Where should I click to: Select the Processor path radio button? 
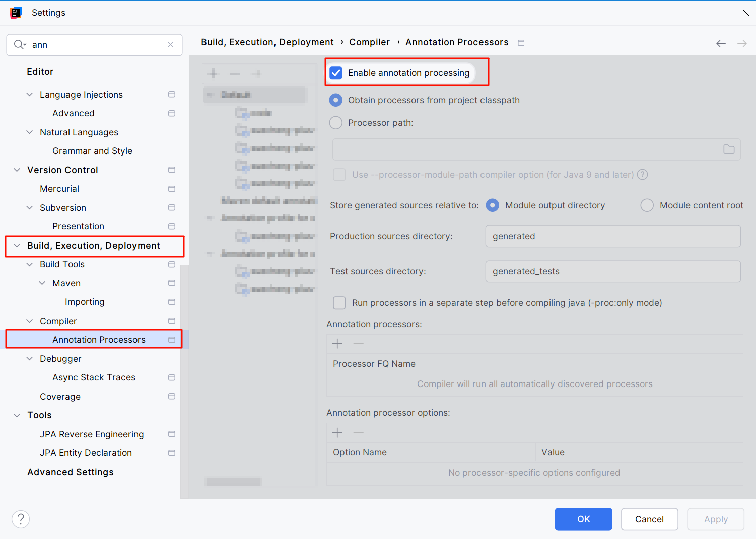335,123
